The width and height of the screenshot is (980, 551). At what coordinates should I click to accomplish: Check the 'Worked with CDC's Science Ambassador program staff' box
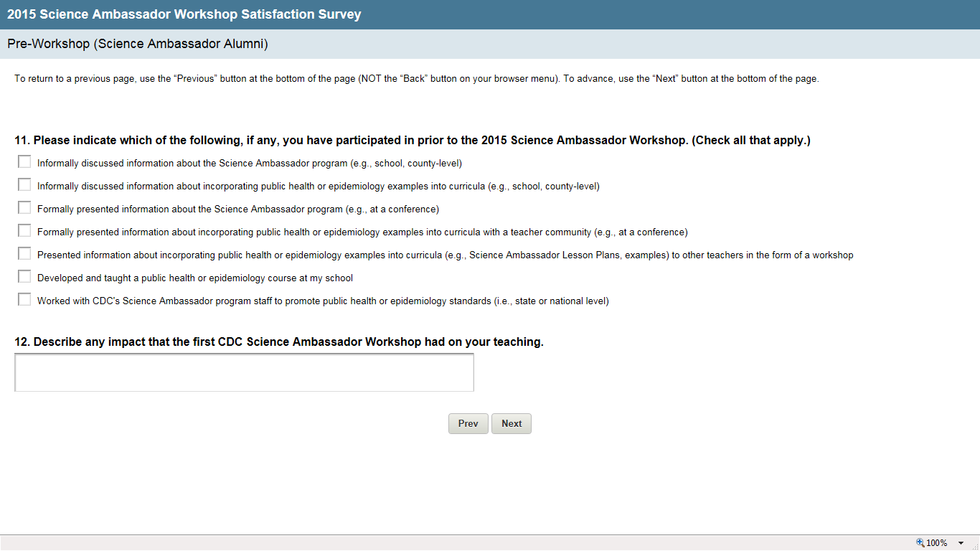click(x=24, y=300)
